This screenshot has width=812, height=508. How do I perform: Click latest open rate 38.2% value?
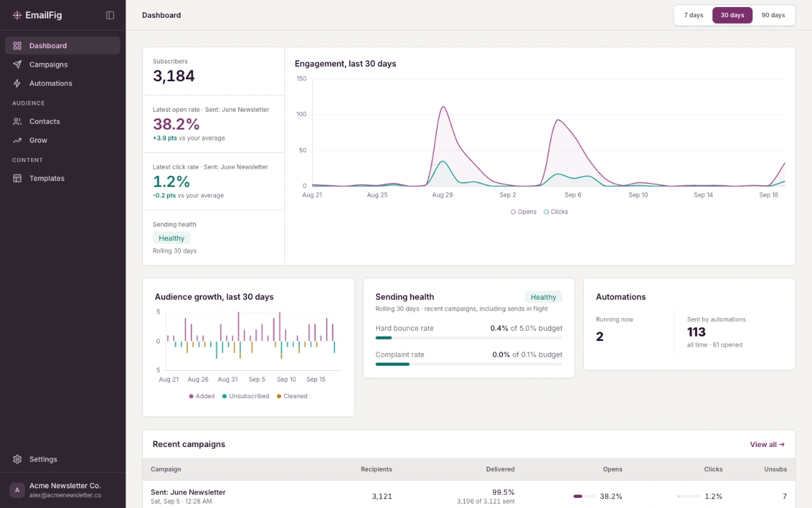pos(176,124)
